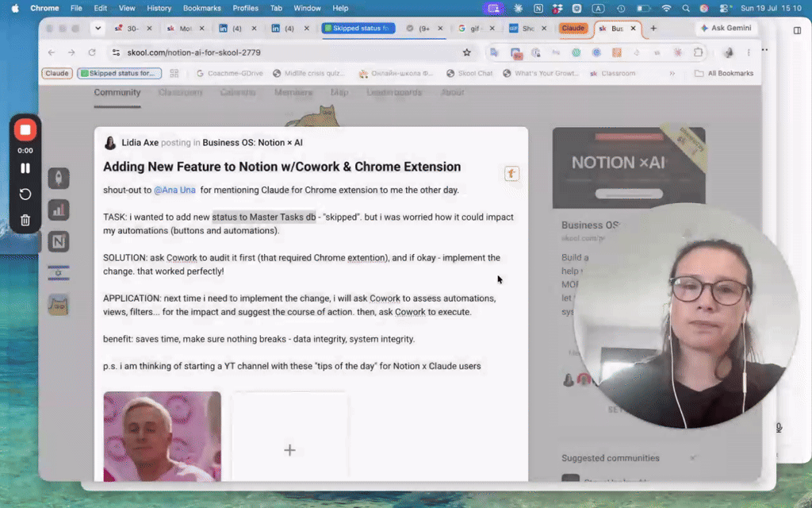812x508 pixels.
Task: Click the post title input field
Action: 282,167
